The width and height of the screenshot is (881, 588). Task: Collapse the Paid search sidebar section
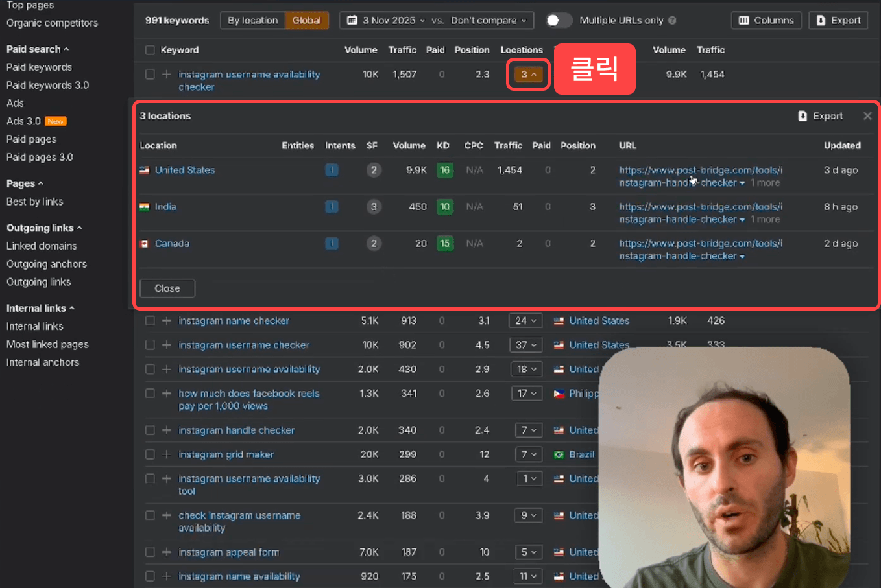[x=38, y=49]
